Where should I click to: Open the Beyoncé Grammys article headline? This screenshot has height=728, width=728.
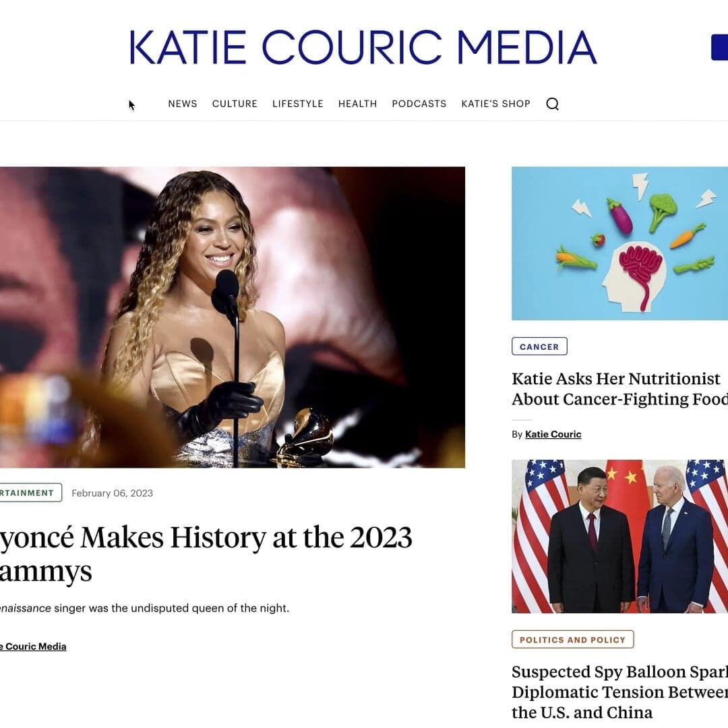click(202, 553)
